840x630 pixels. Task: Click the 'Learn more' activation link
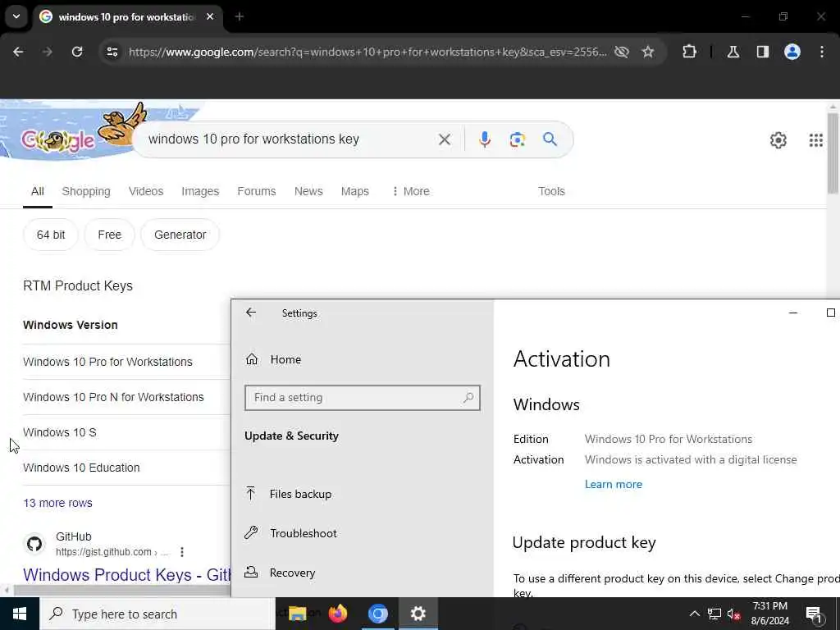[614, 484]
